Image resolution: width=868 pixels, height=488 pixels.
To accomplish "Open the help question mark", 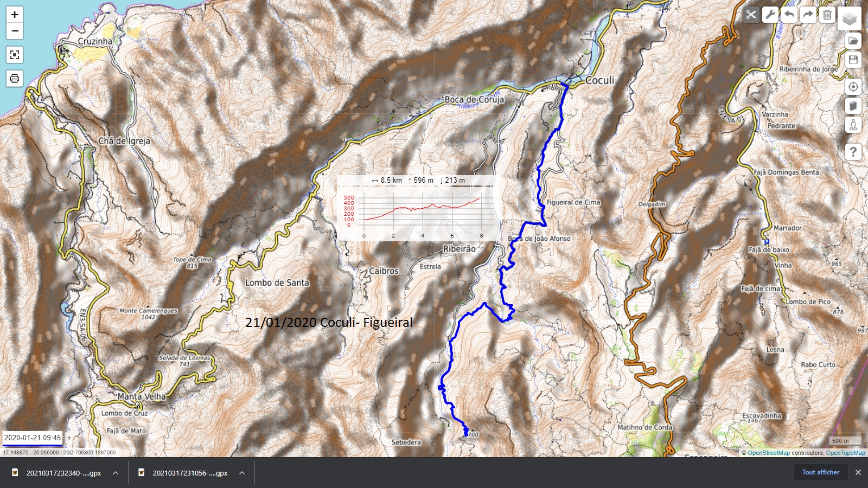I will click(853, 152).
